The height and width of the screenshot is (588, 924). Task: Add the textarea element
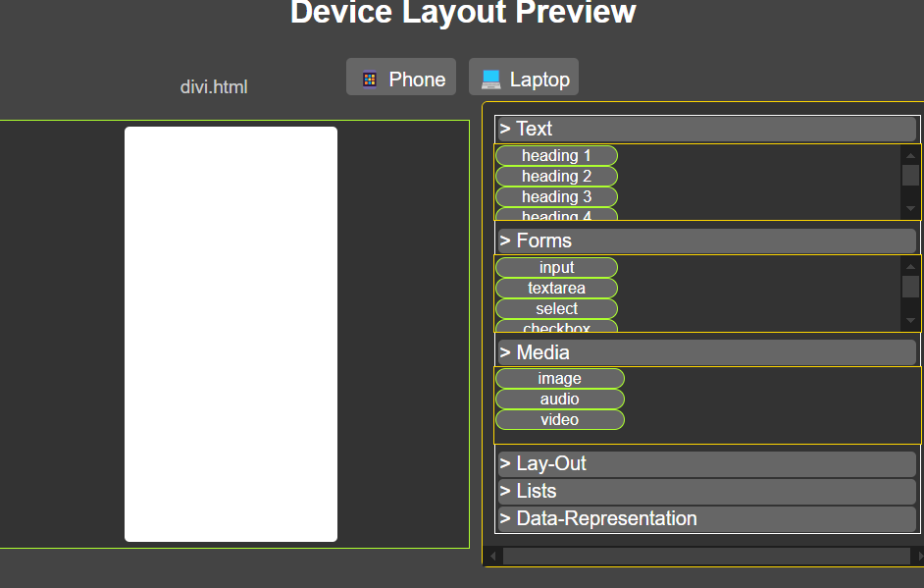pyautogui.click(x=556, y=289)
